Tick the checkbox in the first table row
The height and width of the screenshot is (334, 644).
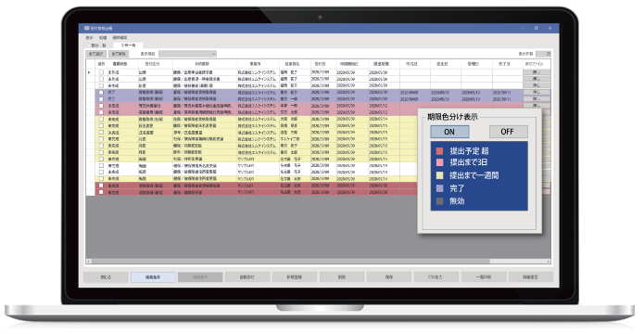coord(101,72)
